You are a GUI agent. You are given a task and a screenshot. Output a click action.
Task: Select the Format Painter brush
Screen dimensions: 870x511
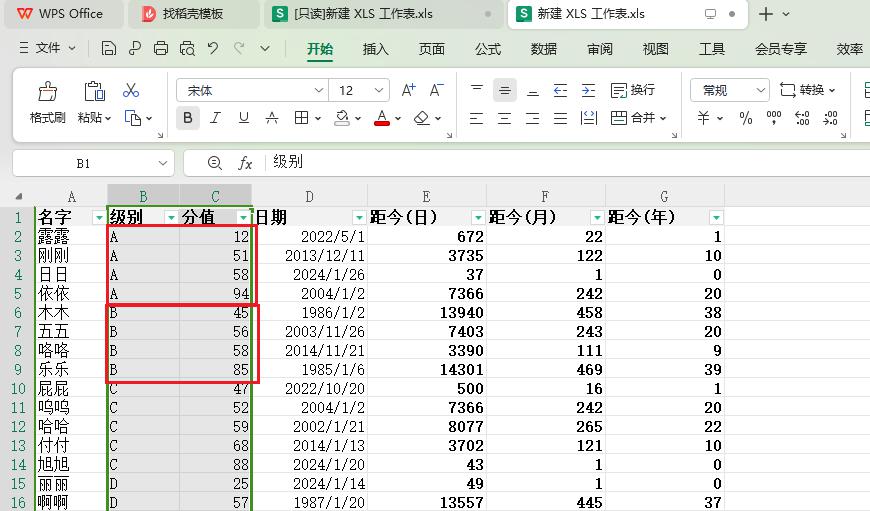(x=47, y=91)
